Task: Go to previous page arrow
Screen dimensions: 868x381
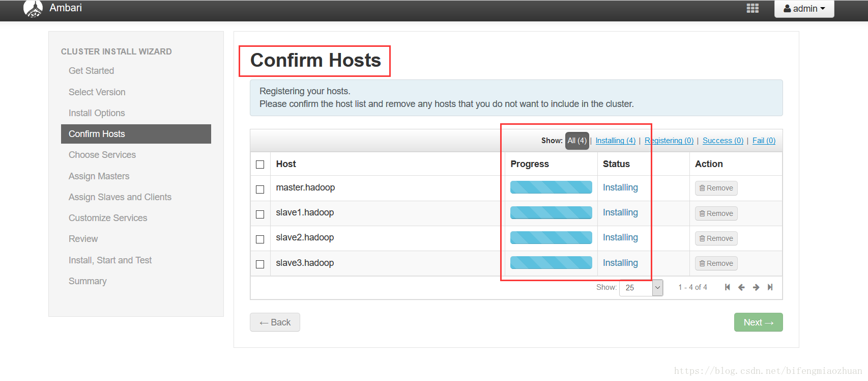Action: (x=741, y=287)
